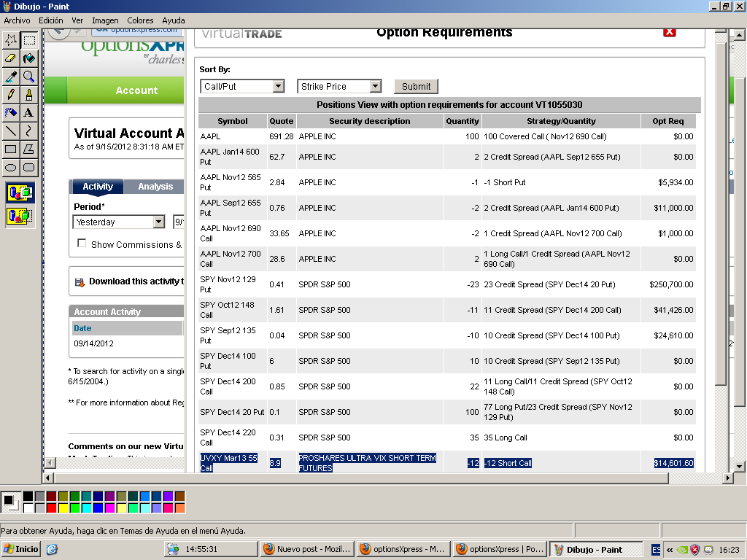747x560 pixels.
Task: Choose transparent selection background option
Action: pos(20,216)
